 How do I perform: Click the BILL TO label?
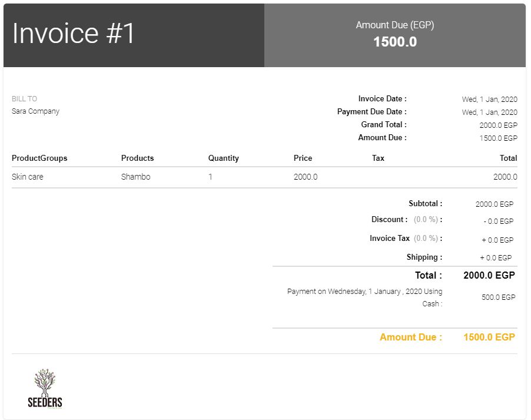[23, 98]
